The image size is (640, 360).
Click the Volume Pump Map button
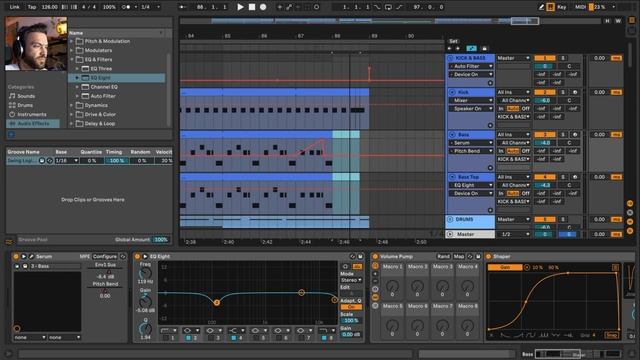coord(459,256)
